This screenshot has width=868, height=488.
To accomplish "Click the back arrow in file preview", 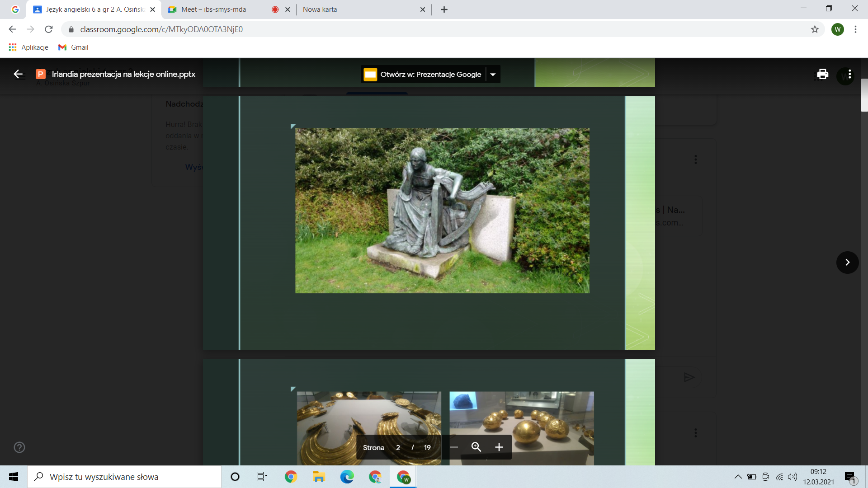I will pos(18,74).
